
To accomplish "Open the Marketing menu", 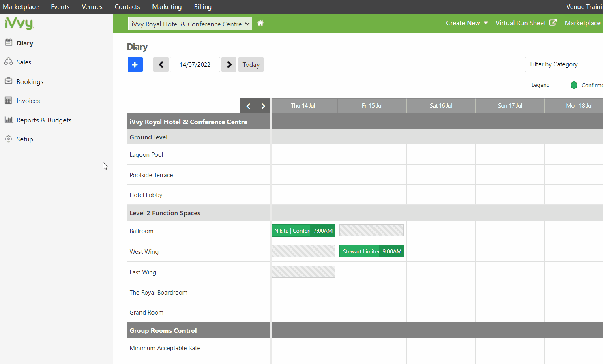I will tap(167, 6).
